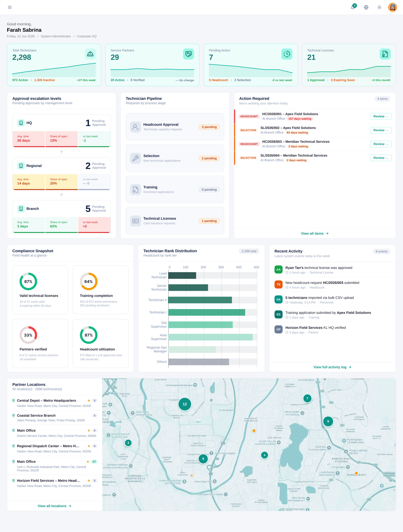403x532 pixels.
Task: Open View full activity log
Action: click(x=332, y=367)
